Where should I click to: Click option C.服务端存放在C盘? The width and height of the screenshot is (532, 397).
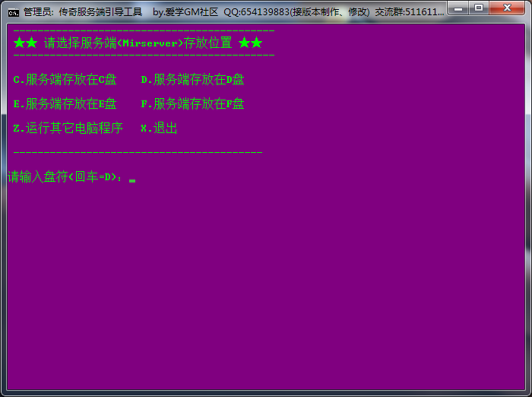click(x=65, y=80)
